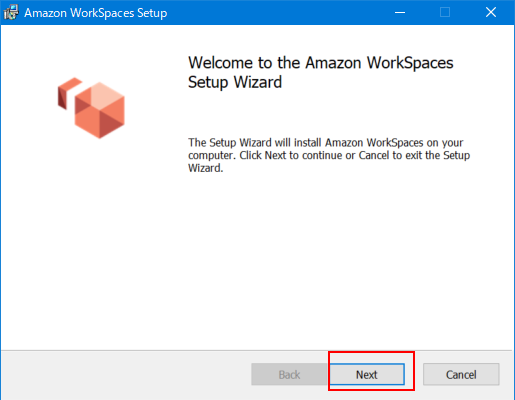
Task: Cancel the Amazon WorkSpaces installation
Action: (x=461, y=374)
